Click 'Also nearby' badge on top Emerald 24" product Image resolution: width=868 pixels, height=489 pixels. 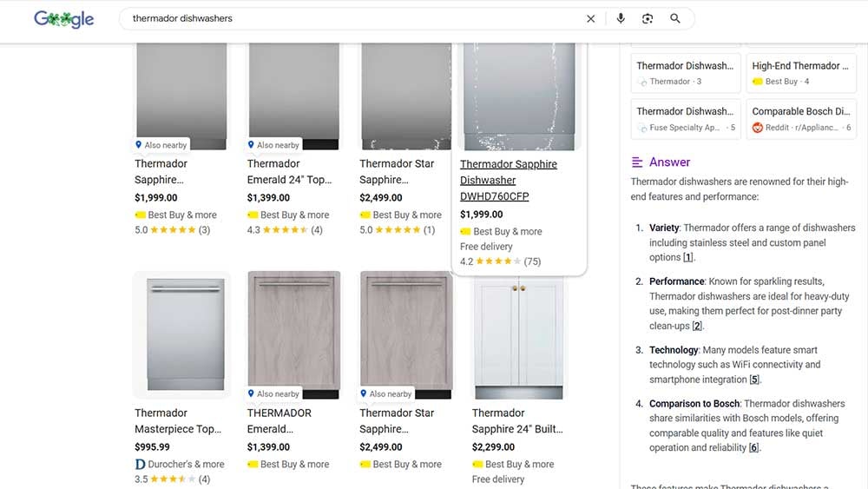273,144
